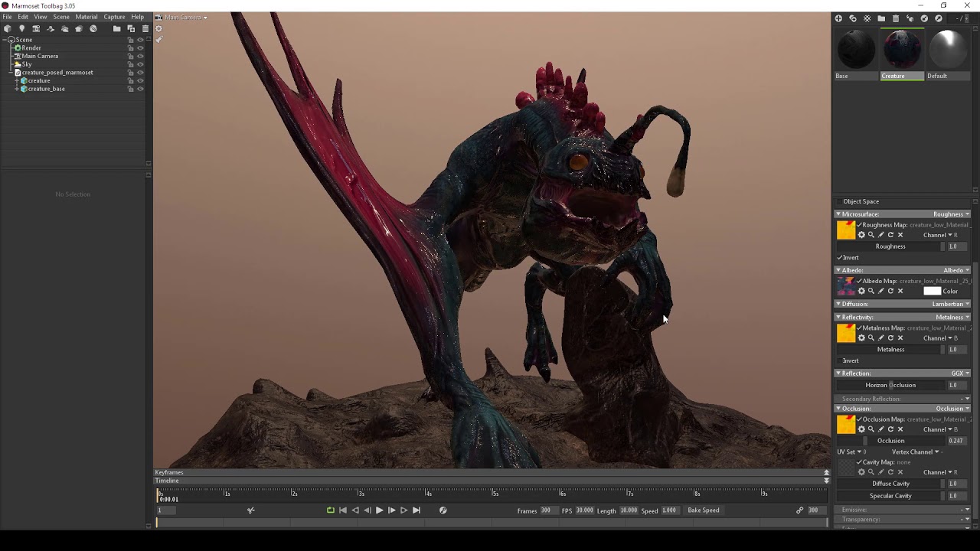Viewport: 980px width, 551px height.
Task: Adjust the Occlusion strength slider
Action: [890, 441]
